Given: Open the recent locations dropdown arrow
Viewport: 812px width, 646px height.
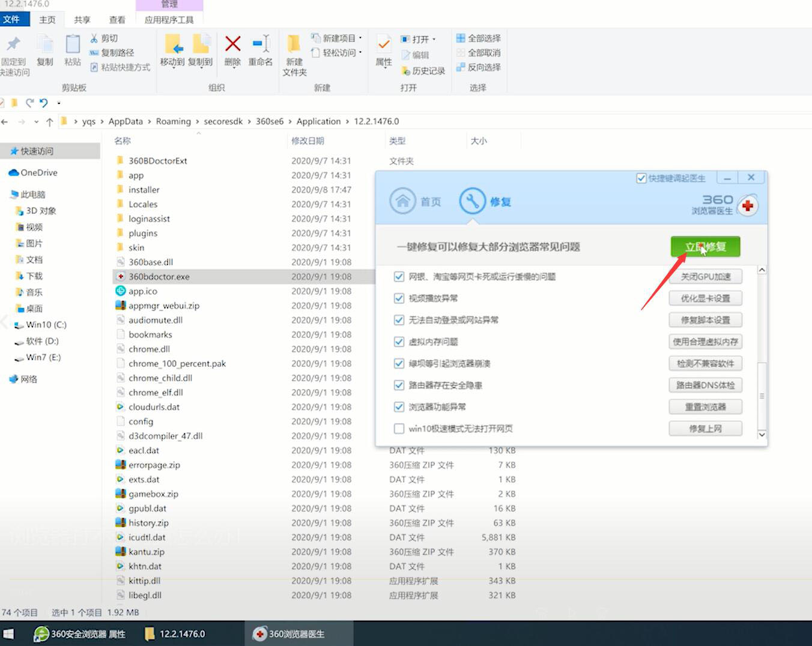Looking at the screenshot, I should click(x=36, y=122).
